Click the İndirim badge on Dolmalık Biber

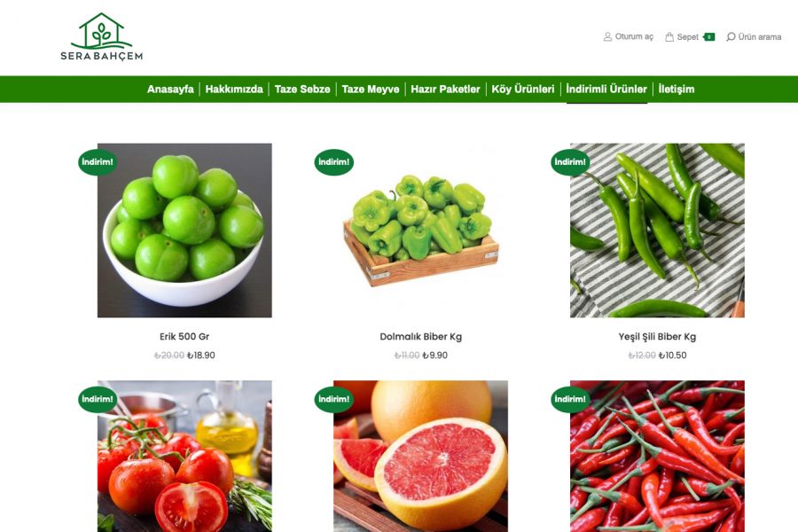(x=334, y=162)
